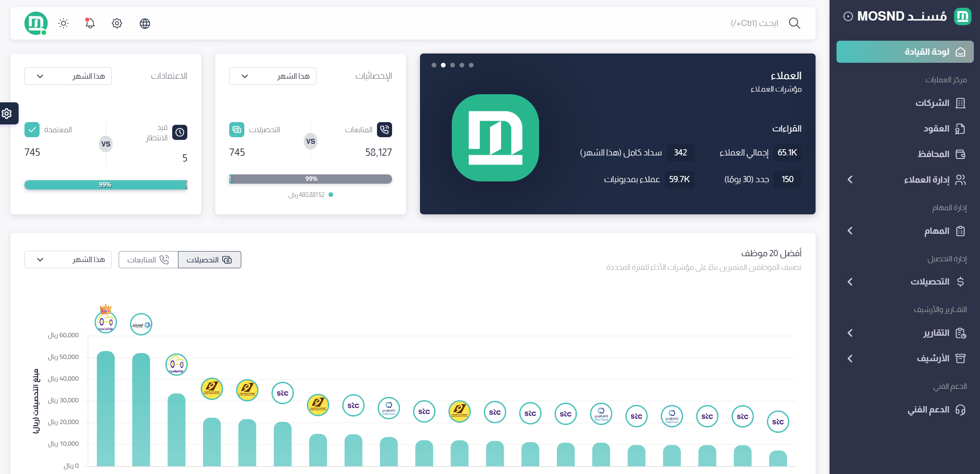Click the MOSND logo in sidebar
980x474 pixels.
[963, 16]
